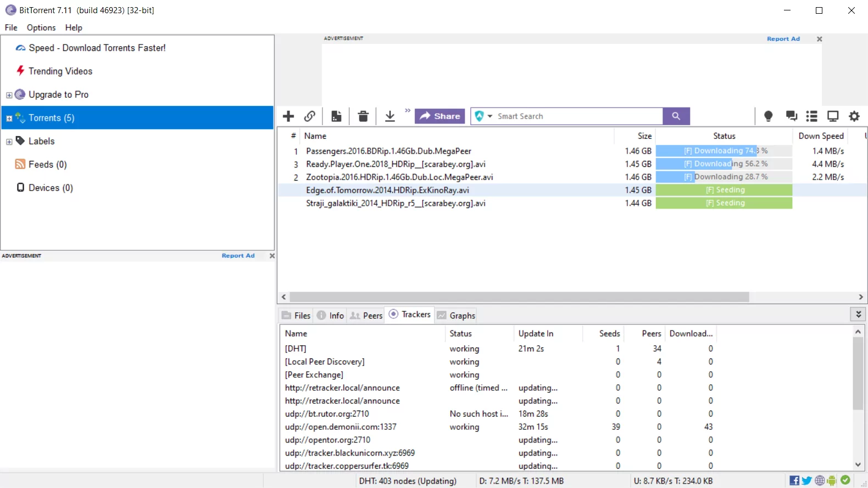The height and width of the screenshot is (488, 868).
Task: Click Report Ad link above the toolbar
Action: coord(783,39)
